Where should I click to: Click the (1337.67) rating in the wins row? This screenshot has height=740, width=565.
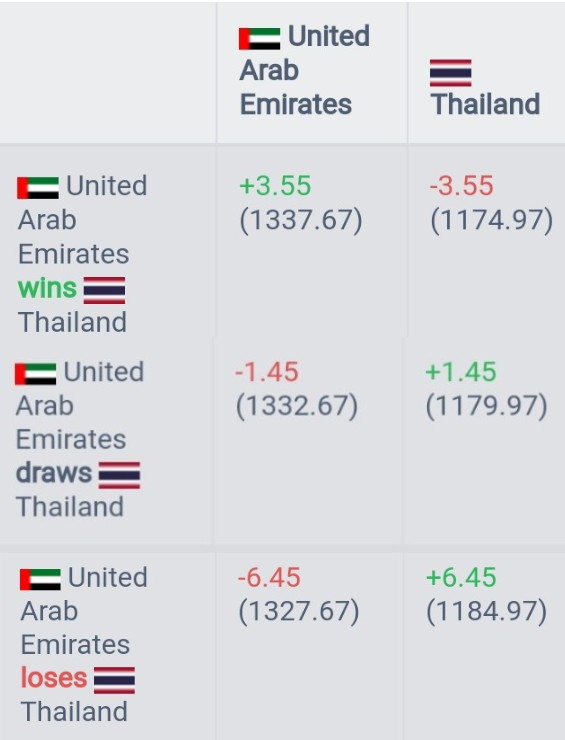point(301,220)
